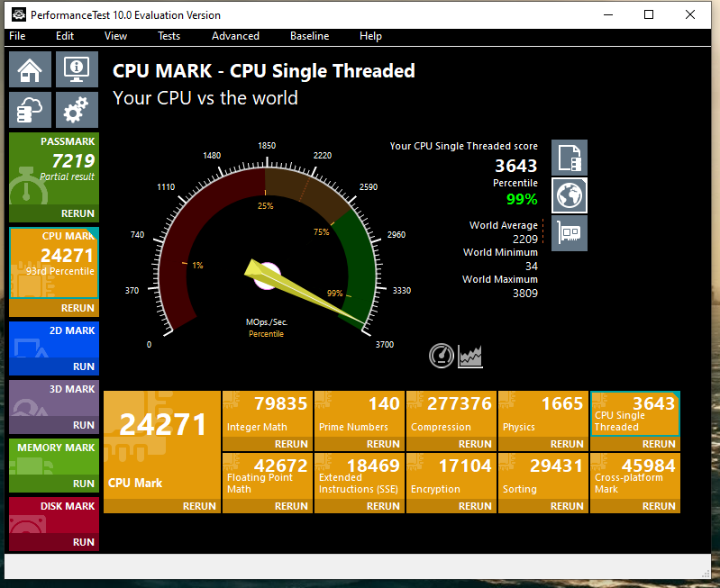Open the Edit menu

point(65,36)
